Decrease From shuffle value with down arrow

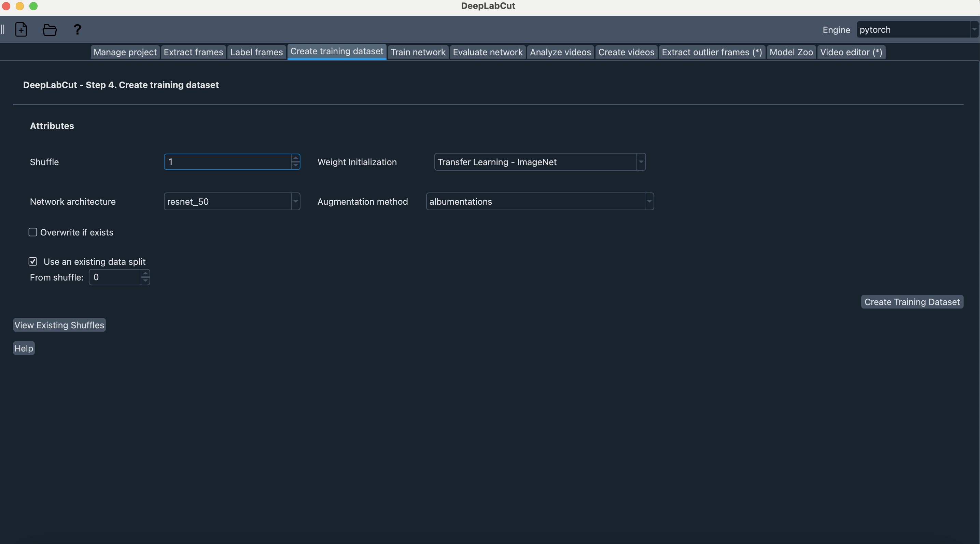coord(145,281)
